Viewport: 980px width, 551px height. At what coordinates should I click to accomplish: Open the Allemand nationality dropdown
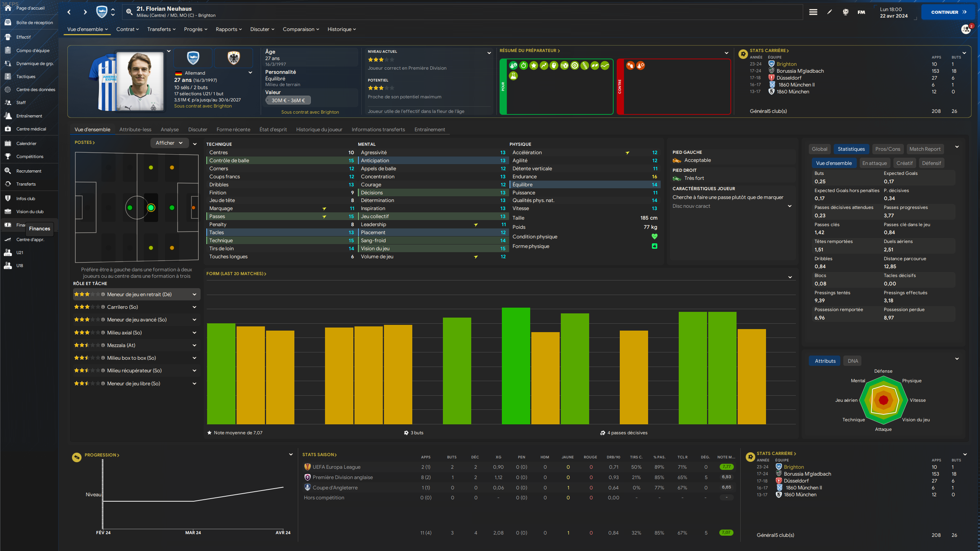pos(250,73)
